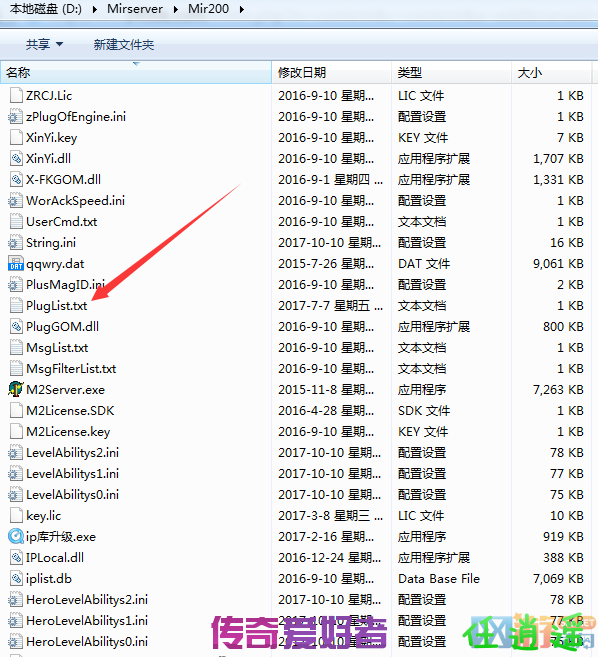Select the ip库升级.exe program icon
Screen dimensions: 598x657
16,536
